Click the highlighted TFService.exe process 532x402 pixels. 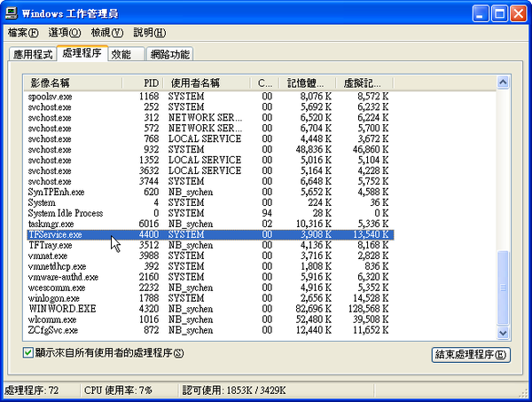pos(210,234)
